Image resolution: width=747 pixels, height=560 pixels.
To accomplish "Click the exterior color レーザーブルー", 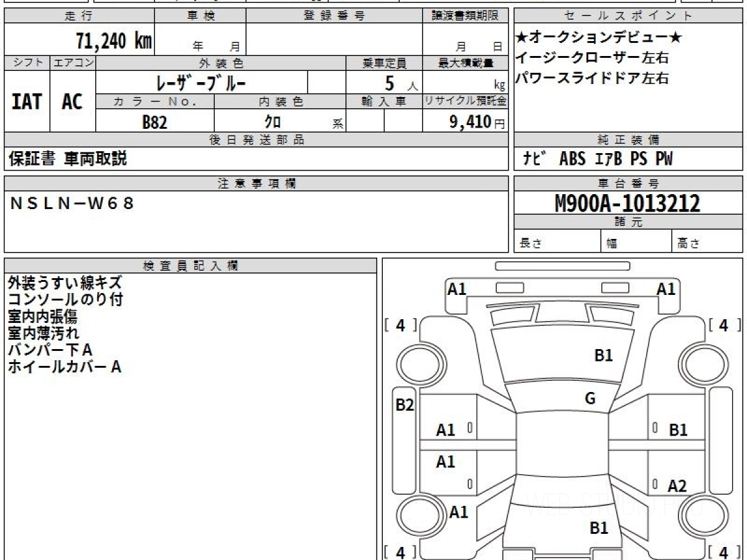I will (x=200, y=82).
